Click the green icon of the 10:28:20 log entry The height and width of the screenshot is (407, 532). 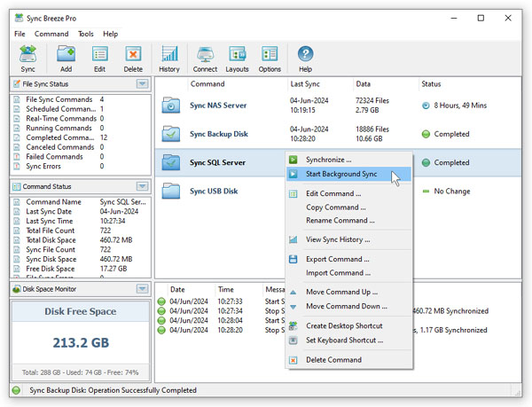(161, 330)
